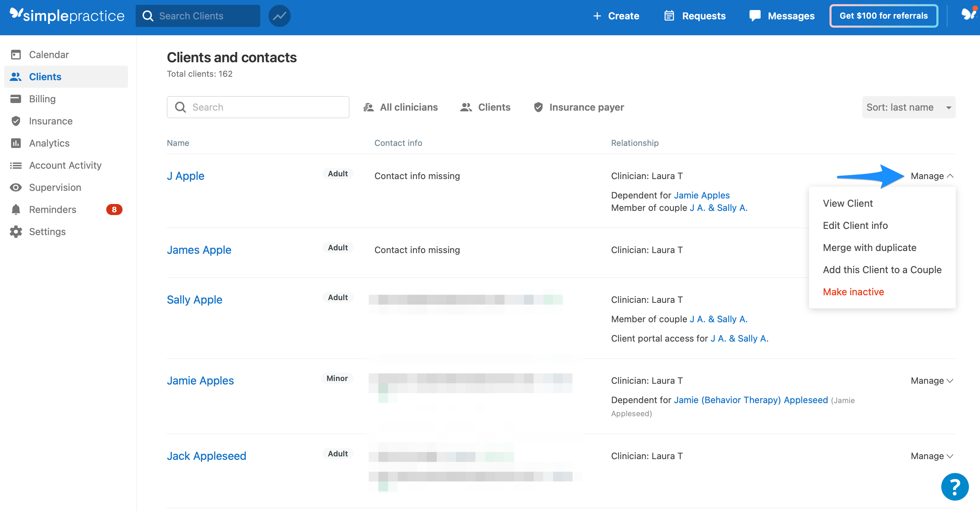Open the Sally Apple client profile

[194, 299]
